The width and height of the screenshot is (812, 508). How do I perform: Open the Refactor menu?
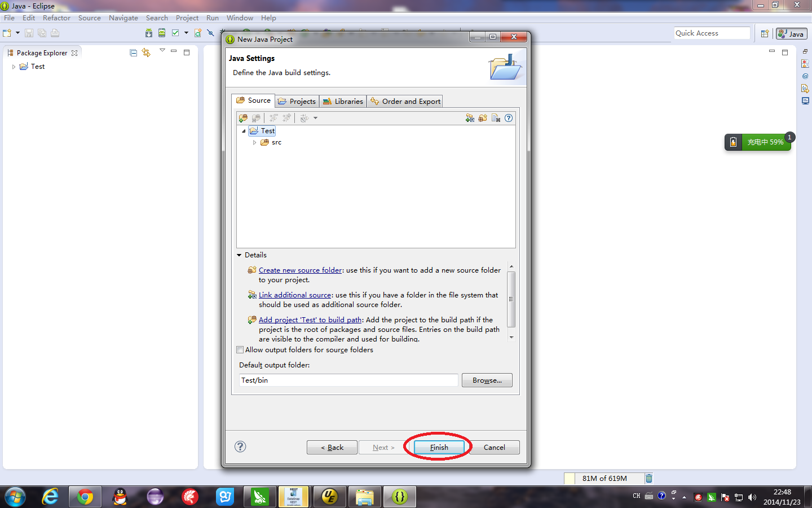pyautogui.click(x=56, y=18)
